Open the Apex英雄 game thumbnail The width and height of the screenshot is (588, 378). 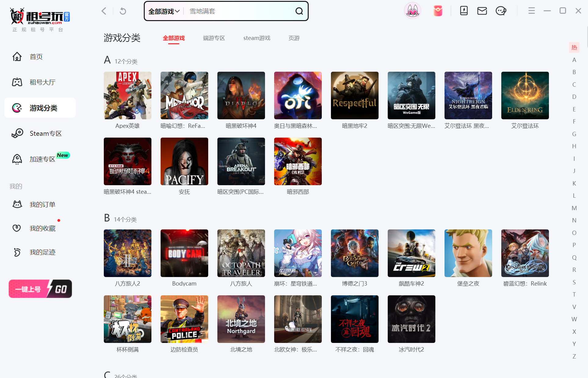pyautogui.click(x=127, y=95)
